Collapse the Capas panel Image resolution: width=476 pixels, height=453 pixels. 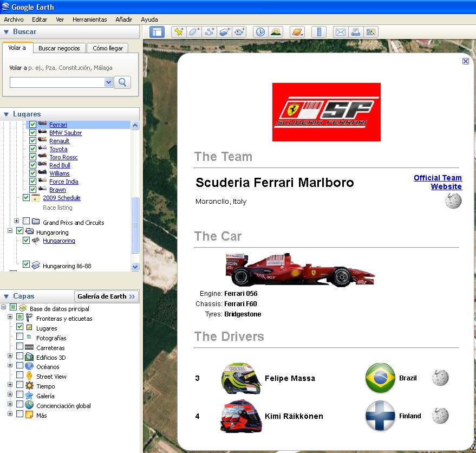pyautogui.click(x=6, y=296)
